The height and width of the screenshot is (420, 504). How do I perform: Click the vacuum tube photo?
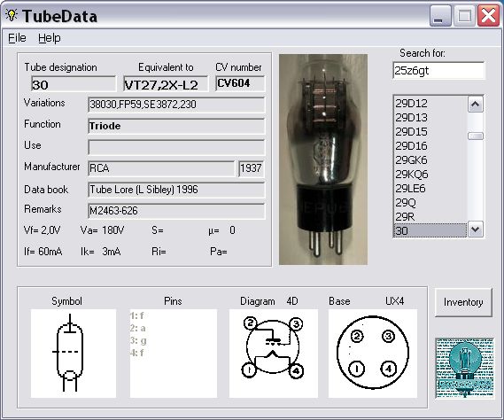pyautogui.click(x=323, y=159)
